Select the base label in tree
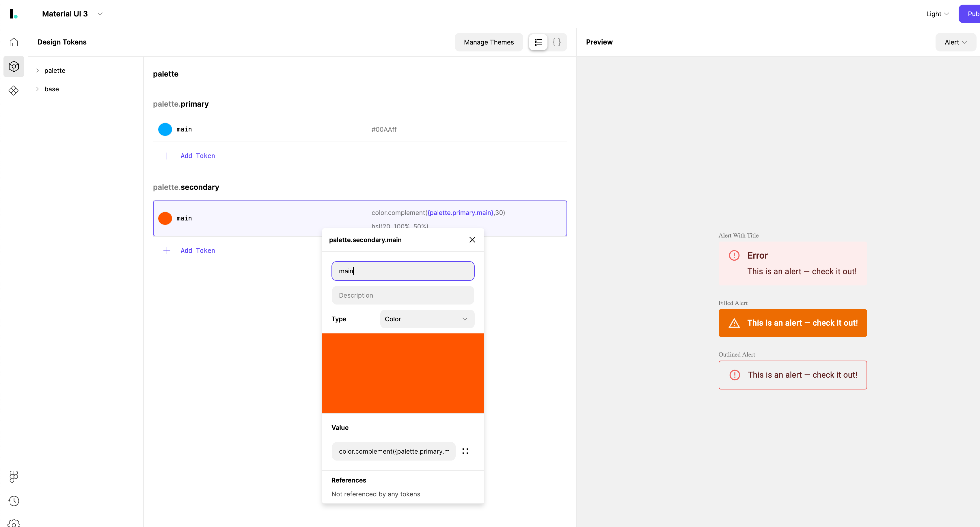The height and width of the screenshot is (527, 980). click(52, 89)
